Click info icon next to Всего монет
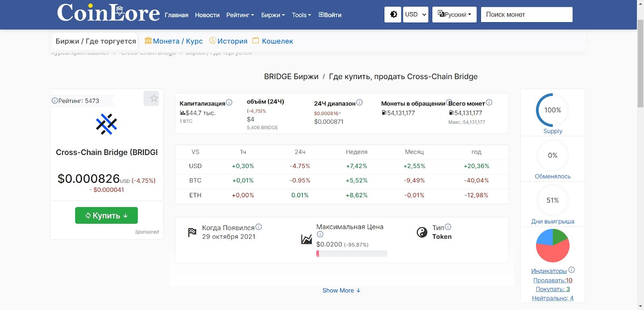 point(489,103)
